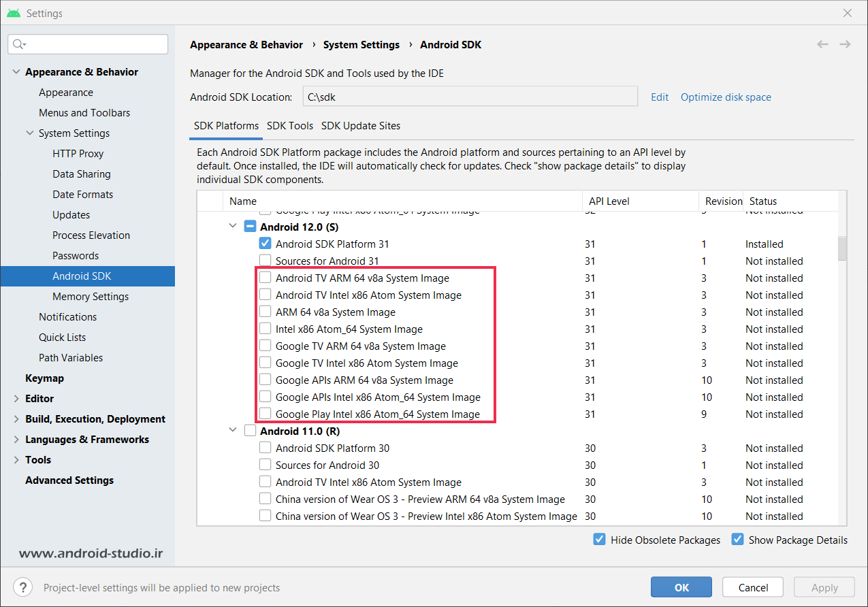Open Appearance settings page
Screen dimensions: 868x607
tap(66, 93)
